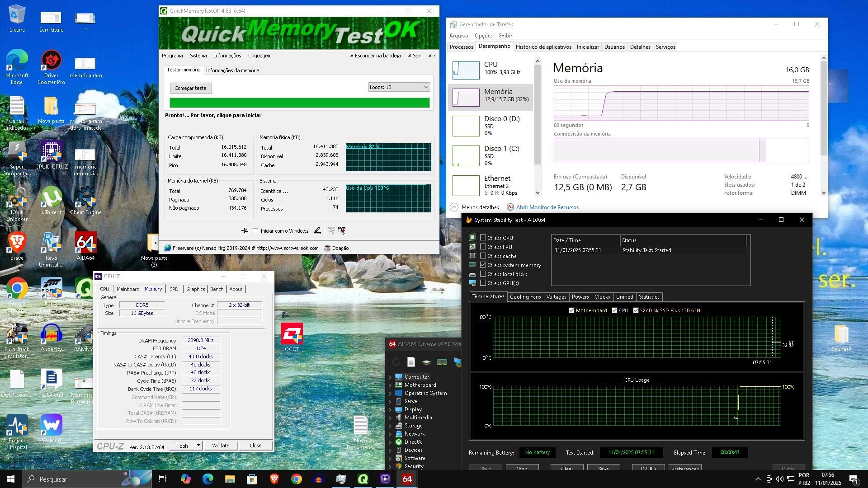Viewport: 868px width, 488px height.
Task: Select the Memória performance item in Task Manager
Action: pos(491,97)
